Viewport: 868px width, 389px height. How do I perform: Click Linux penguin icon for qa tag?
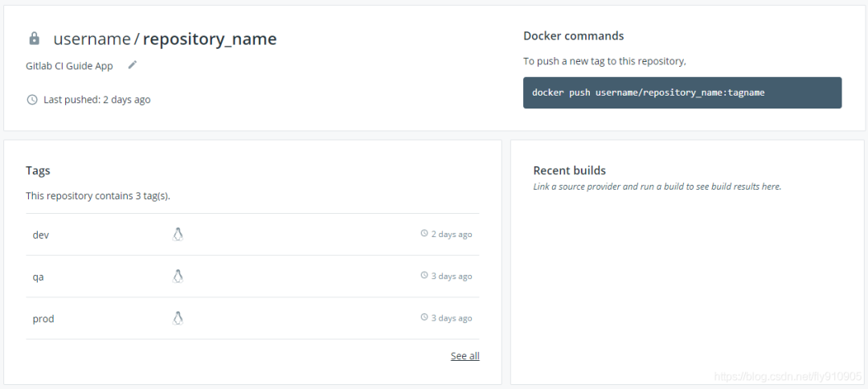178,276
